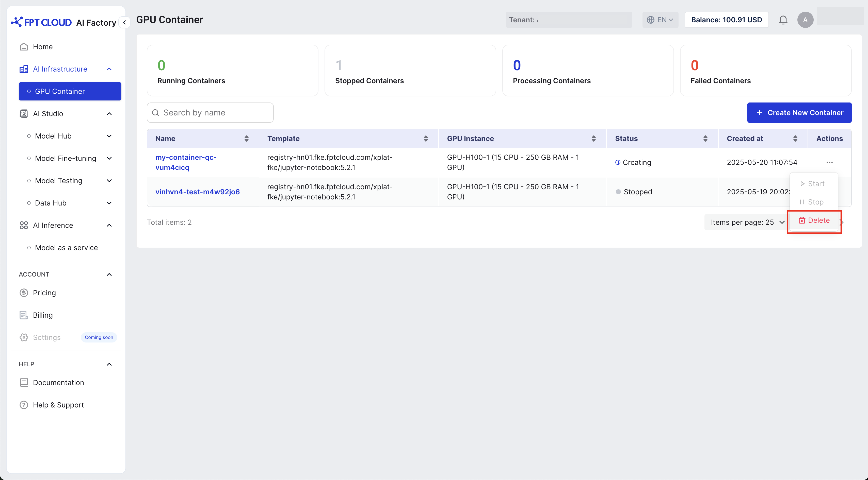Sort table by the Name column
This screenshot has height=480, width=868.
(246, 138)
